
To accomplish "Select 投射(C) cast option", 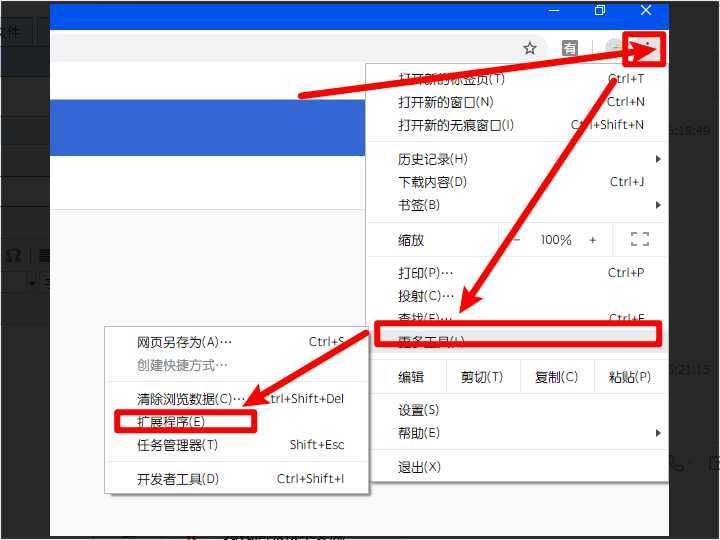I will (517, 296).
